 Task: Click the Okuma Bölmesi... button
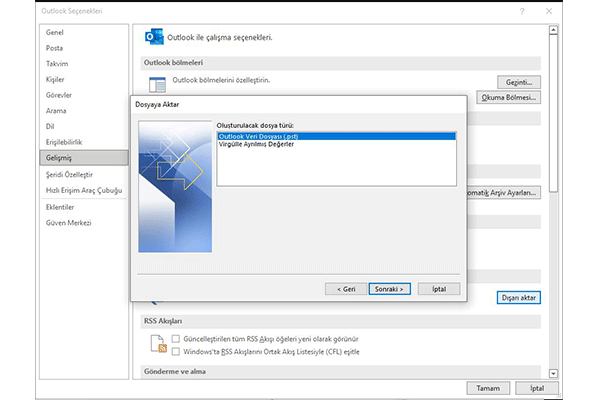click(x=508, y=98)
